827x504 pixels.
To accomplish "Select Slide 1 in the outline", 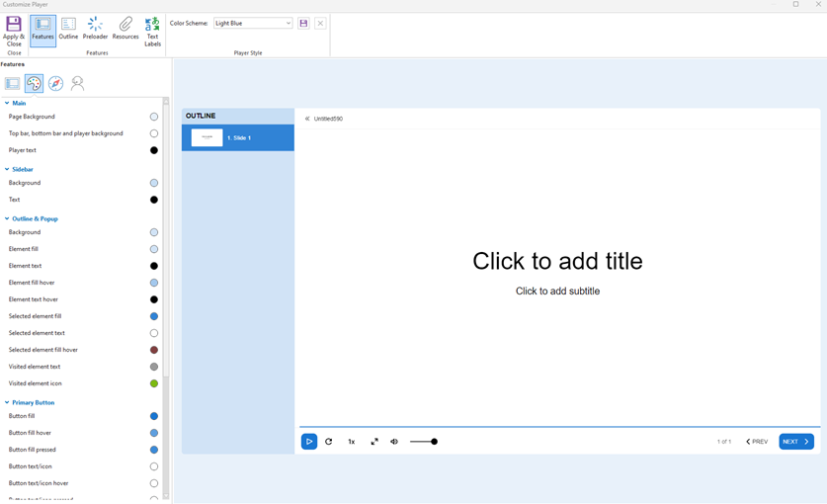I will (x=238, y=137).
